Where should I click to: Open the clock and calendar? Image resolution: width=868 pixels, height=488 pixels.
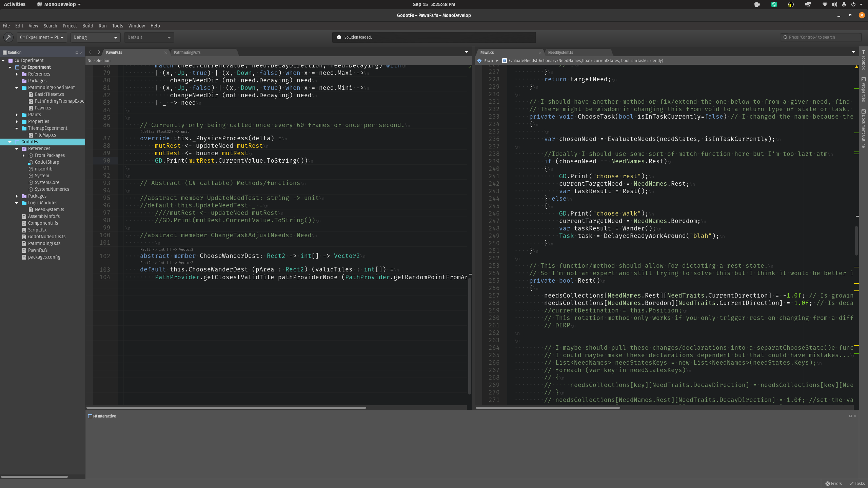coord(434,4)
